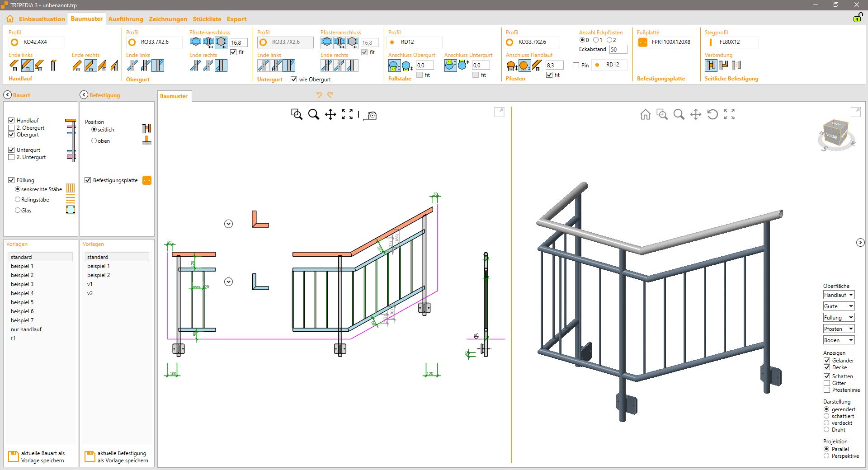Select the pan tool in the 2D drawing toolbar
The height and width of the screenshot is (470, 868).
click(x=330, y=114)
